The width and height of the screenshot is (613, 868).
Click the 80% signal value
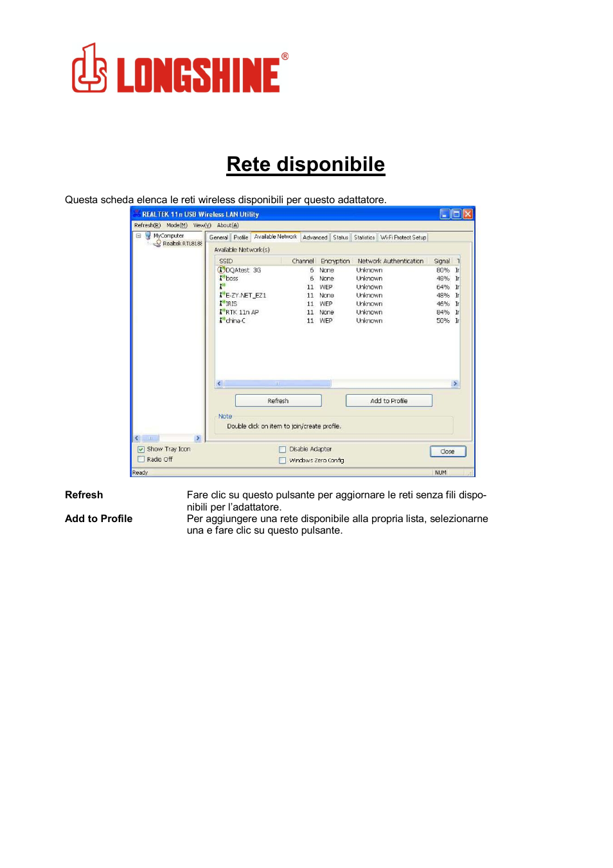pos(443,270)
